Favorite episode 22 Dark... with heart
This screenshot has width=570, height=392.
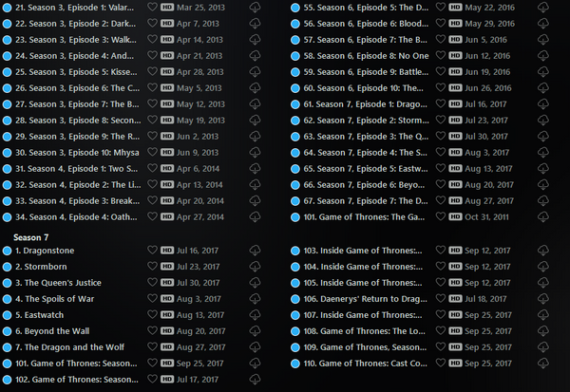(x=152, y=23)
